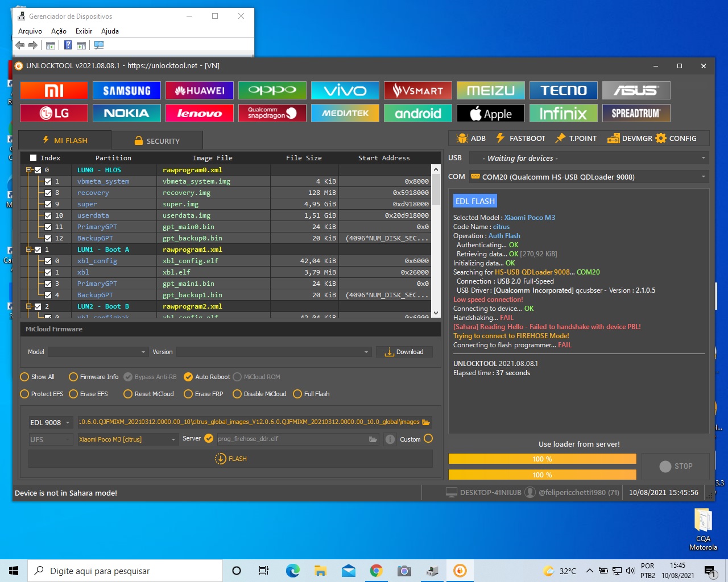Screen dimensions: 728x582
Task: Select the OPPO brand tile
Action: (272, 90)
